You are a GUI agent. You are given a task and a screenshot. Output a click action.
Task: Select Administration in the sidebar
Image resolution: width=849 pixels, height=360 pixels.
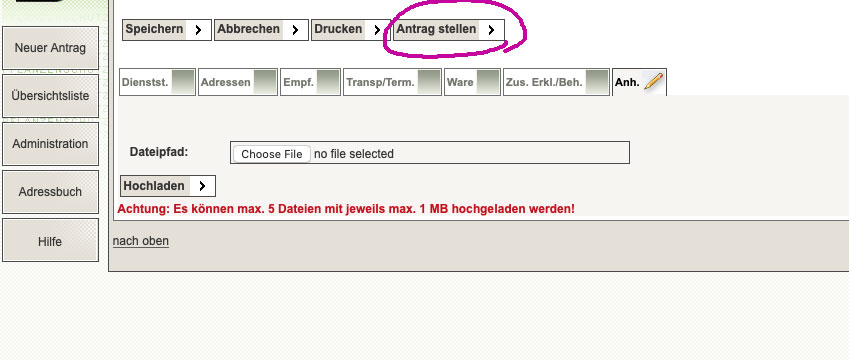pos(50,144)
